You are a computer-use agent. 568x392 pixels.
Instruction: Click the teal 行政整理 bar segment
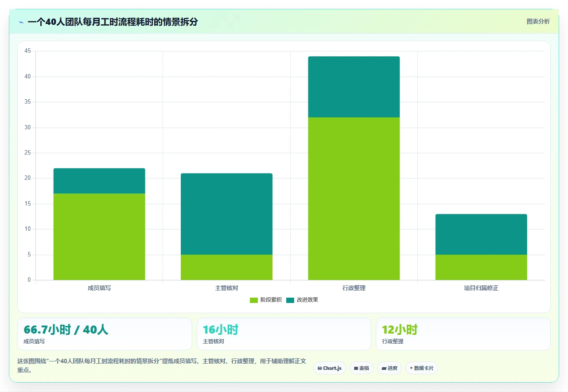pos(354,87)
